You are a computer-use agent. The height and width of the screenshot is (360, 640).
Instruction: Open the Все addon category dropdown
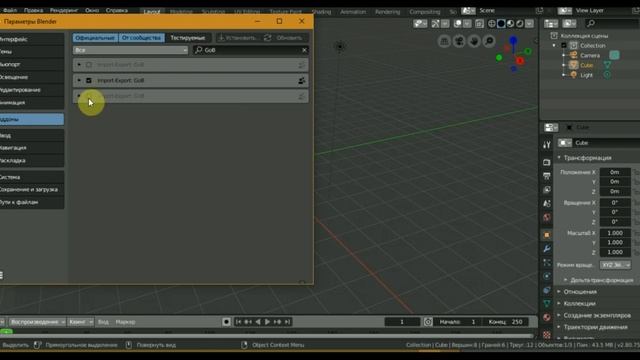(x=130, y=50)
